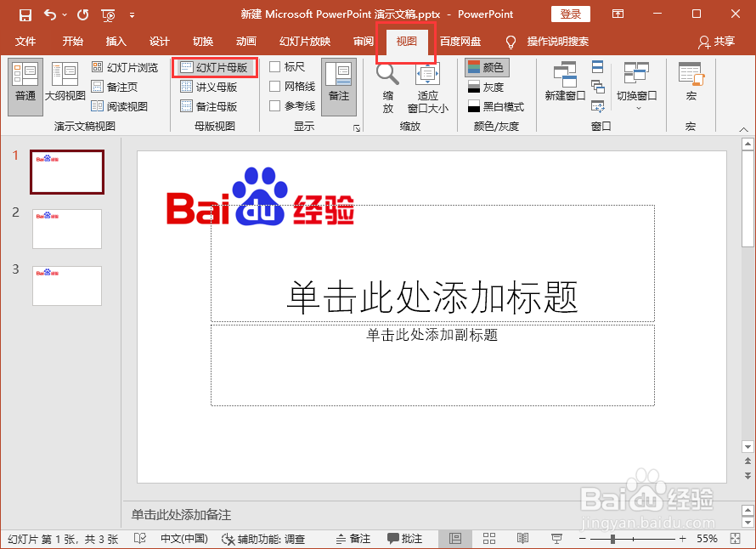Image resolution: width=756 pixels, height=549 pixels.
Task: Enable the 网格线 gridlines checkbox
Action: click(x=275, y=87)
